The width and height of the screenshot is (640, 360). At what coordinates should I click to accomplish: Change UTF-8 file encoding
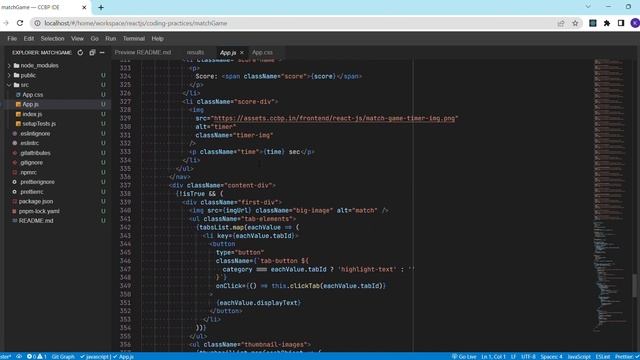pos(528,356)
